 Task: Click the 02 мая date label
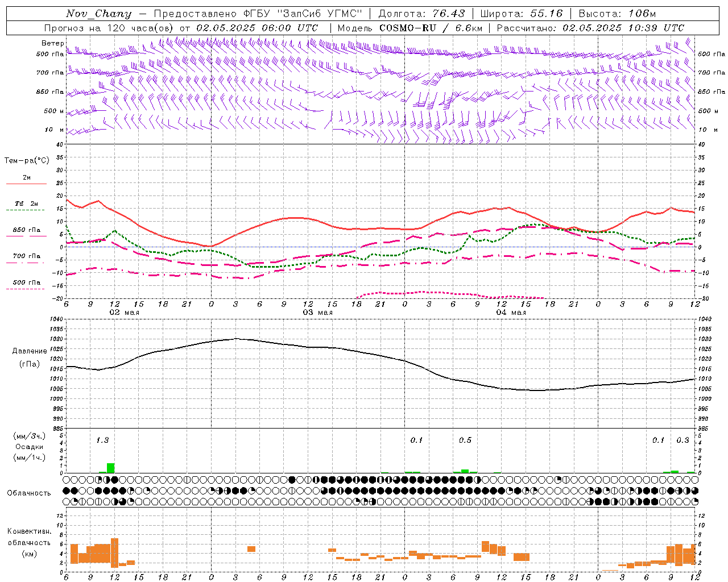tap(124, 313)
